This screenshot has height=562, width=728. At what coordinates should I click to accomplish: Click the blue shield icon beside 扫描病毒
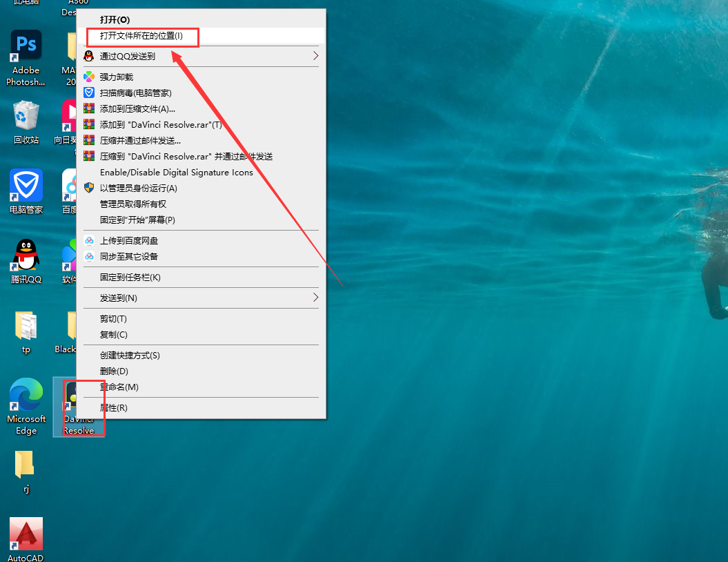(x=89, y=93)
